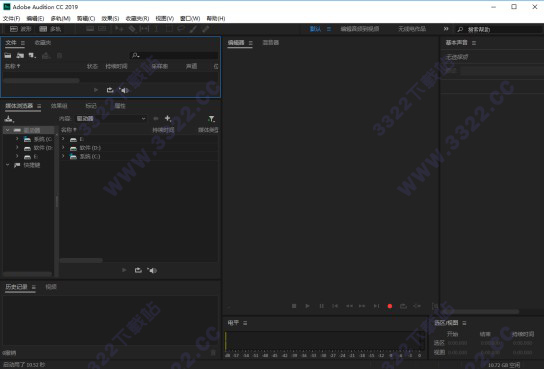Click the import file icon in Files panel
Screen dimensions: 544x369
pyautogui.click(x=20, y=55)
